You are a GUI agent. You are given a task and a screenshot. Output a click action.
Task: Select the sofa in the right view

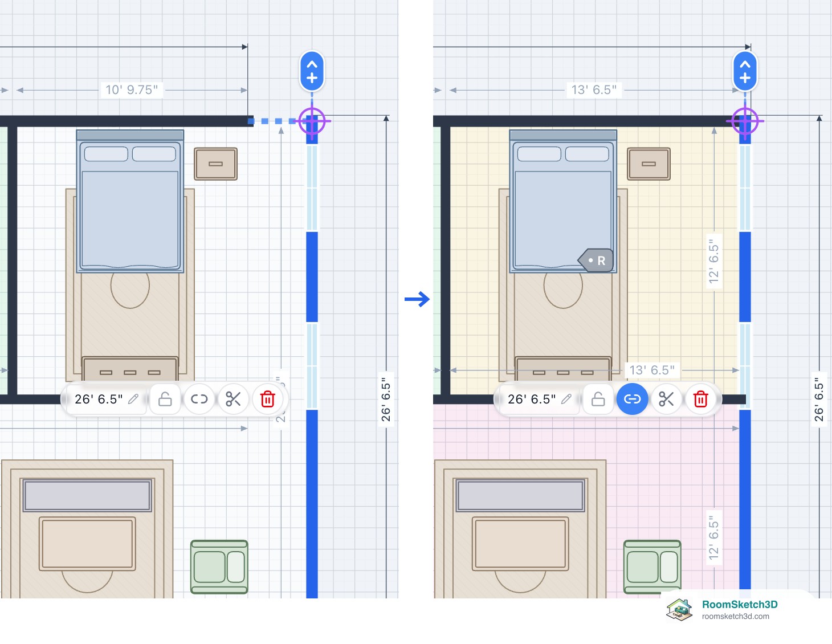pos(520,495)
